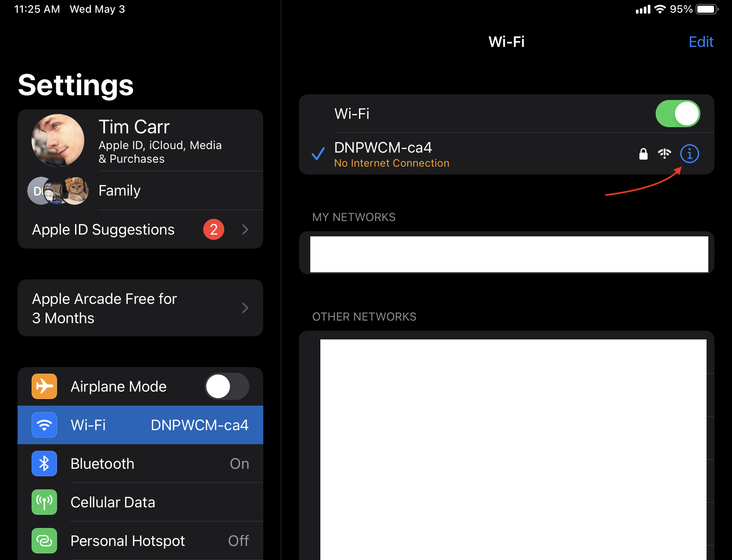Open Personal Hotspot settings

click(140, 541)
